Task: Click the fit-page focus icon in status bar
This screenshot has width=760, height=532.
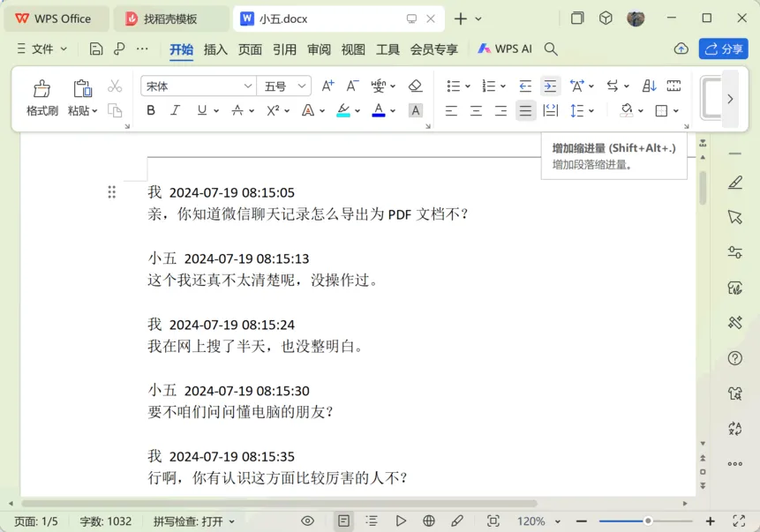Action: click(x=493, y=521)
